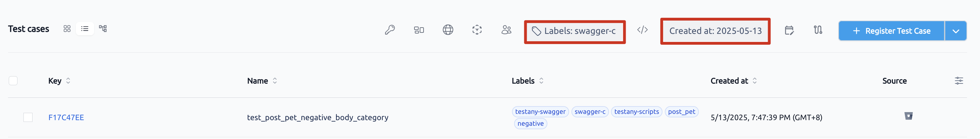Click the users filter icon
The width and height of the screenshot is (980, 139).
pyautogui.click(x=506, y=30)
